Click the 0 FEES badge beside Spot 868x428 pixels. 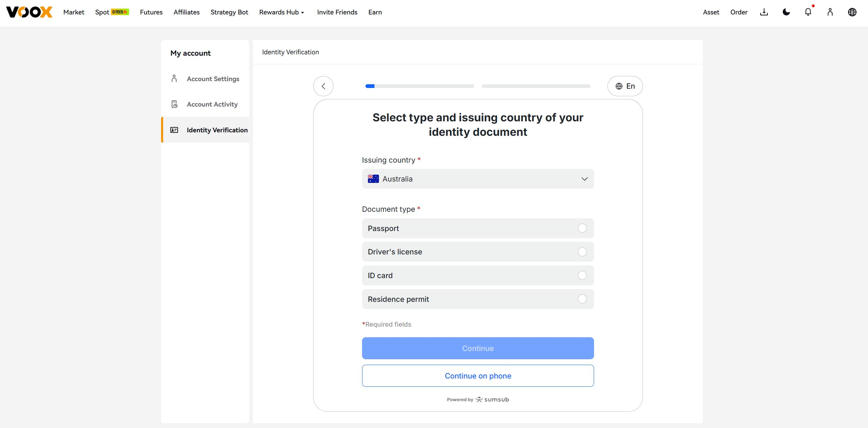(x=120, y=12)
